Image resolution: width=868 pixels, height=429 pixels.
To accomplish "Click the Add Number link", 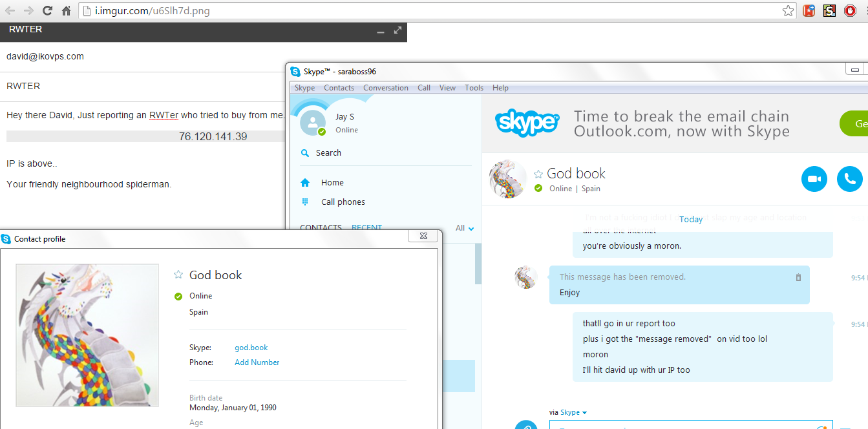I will (257, 362).
